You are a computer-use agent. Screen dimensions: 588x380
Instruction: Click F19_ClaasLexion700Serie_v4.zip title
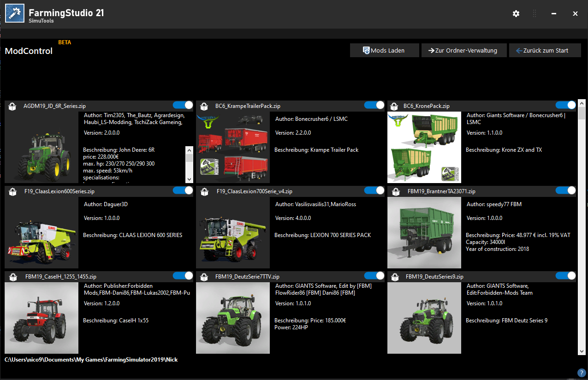pyautogui.click(x=255, y=191)
